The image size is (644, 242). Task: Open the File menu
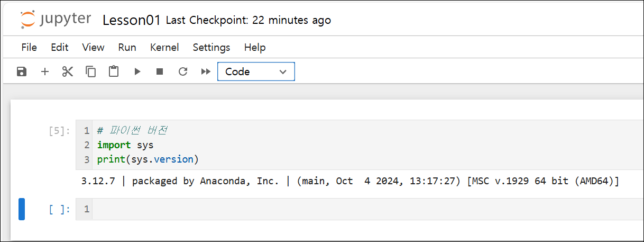coord(29,47)
